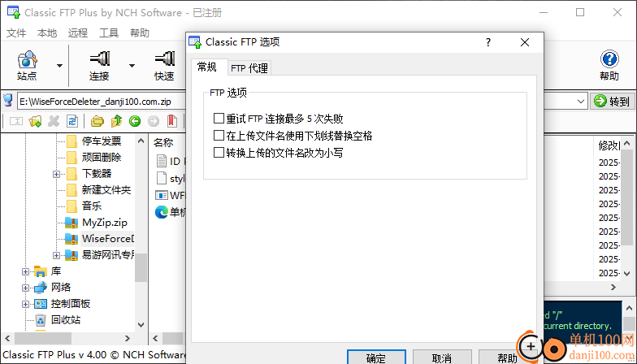Click the 名称 column header
Viewport: 637px width, 364px height.
(x=163, y=143)
